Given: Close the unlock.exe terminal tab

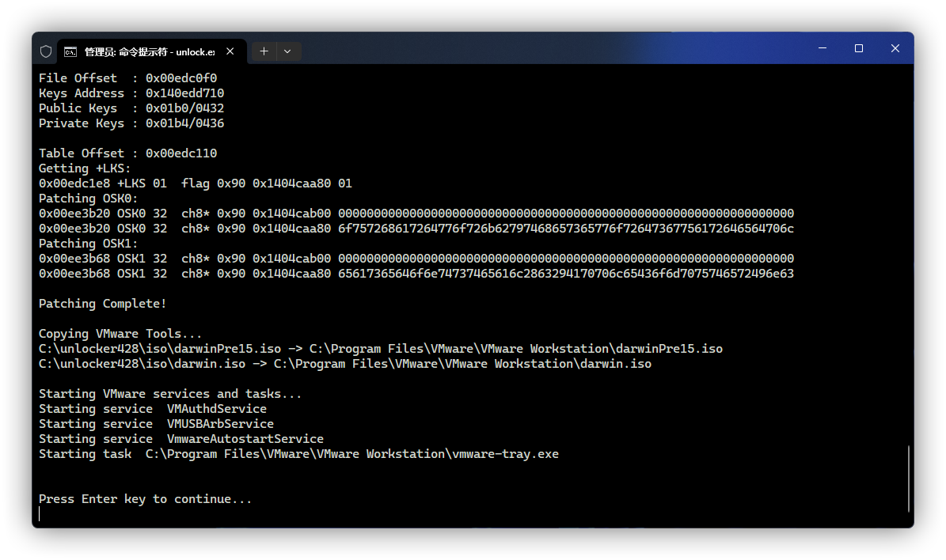Looking at the screenshot, I should (x=230, y=52).
